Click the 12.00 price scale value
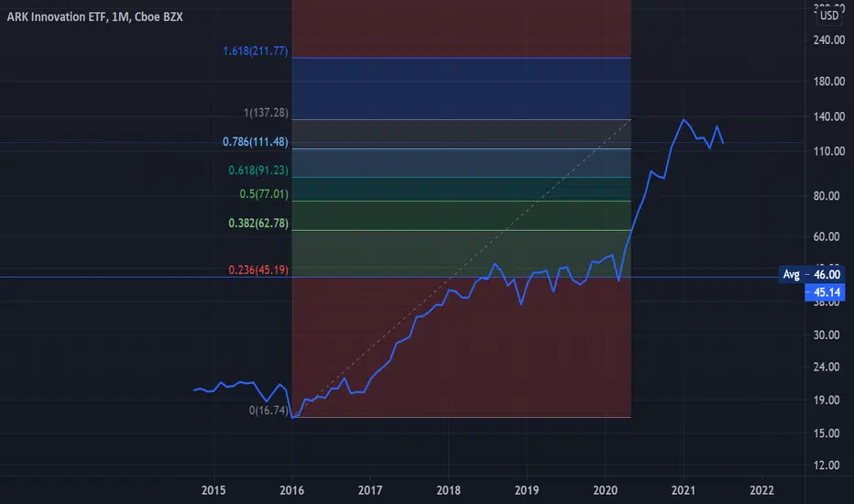 coord(827,466)
